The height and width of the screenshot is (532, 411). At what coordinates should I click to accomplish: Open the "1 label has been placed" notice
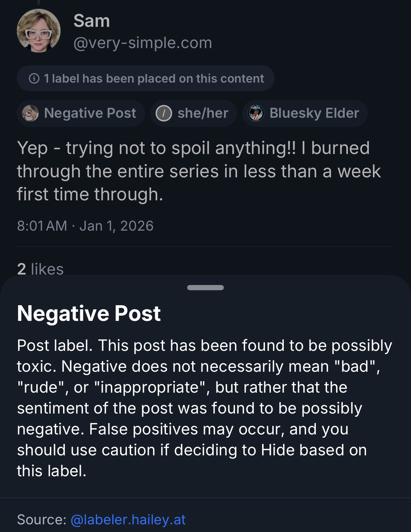tap(153, 79)
